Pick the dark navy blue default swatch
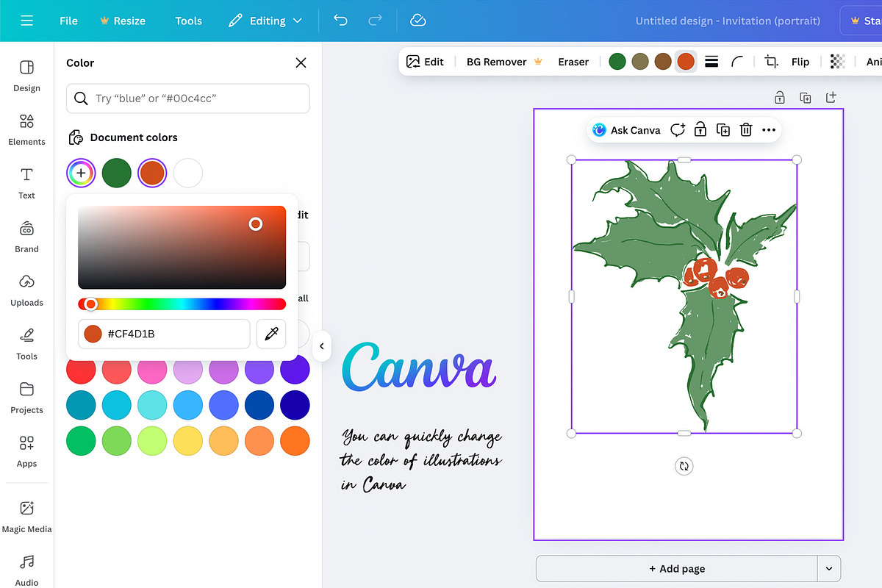 pyautogui.click(x=295, y=404)
